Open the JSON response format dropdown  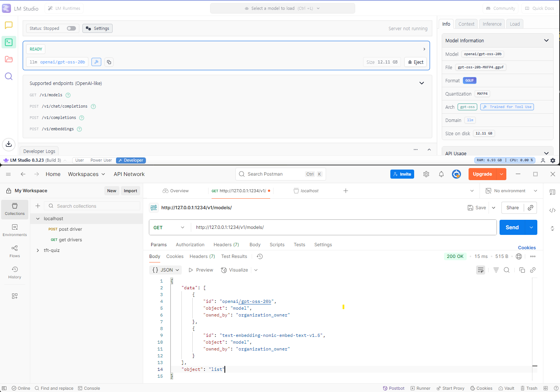[166, 270]
